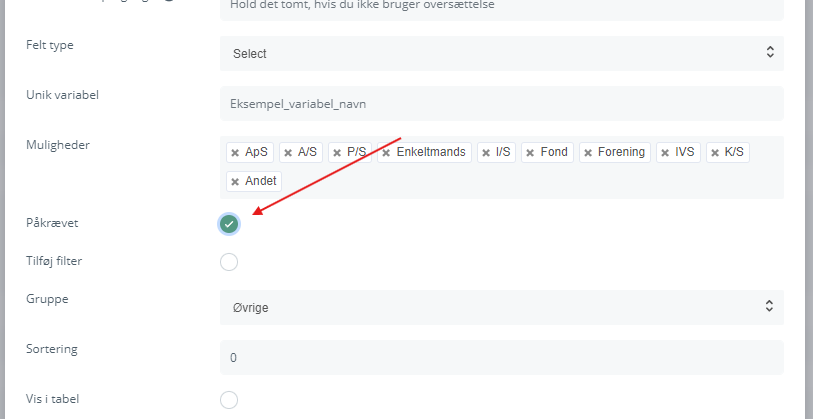
Task: Click empty space in the Muligheder tag box
Action: (530, 182)
